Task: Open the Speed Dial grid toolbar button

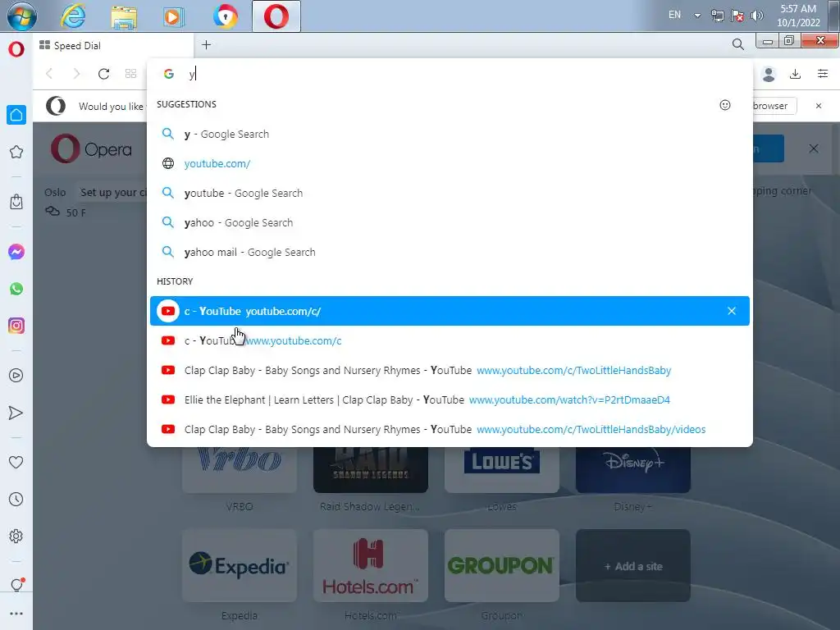Action: [130, 73]
